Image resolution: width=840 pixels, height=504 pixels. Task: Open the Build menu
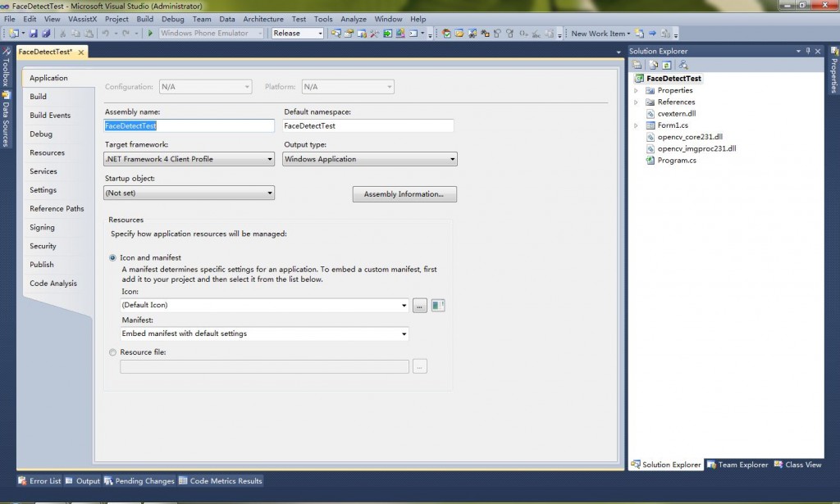(x=144, y=19)
